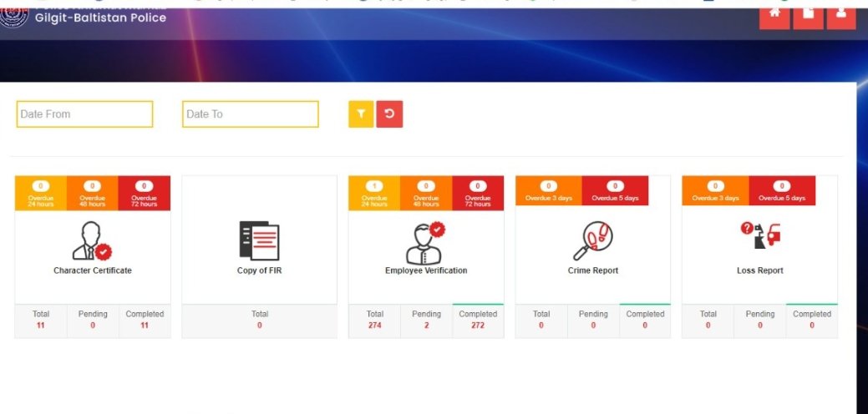
Task: Open Character Certificate Overdue 48 hours badge
Action: tap(93, 193)
